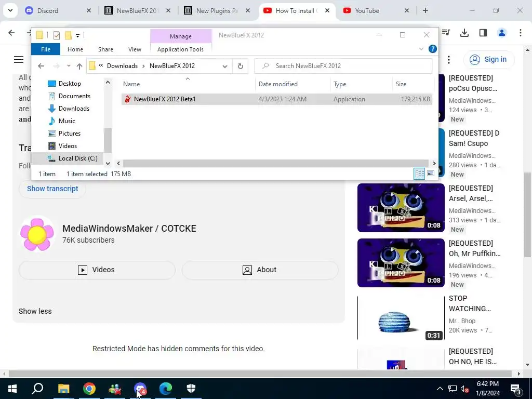Image resolution: width=532 pixels, height=399 pixels.
Task: Click Show transcript button
Action: [52, 189]
